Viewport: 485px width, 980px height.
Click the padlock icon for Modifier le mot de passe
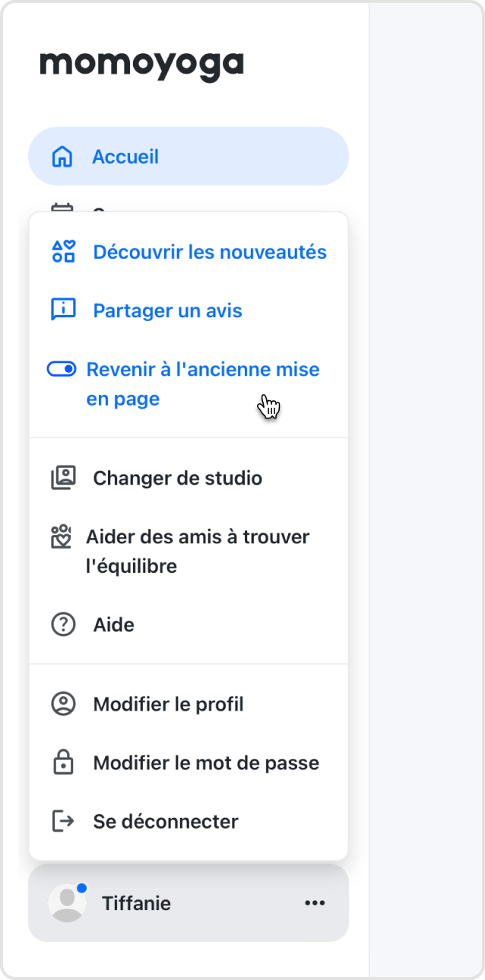63,762
